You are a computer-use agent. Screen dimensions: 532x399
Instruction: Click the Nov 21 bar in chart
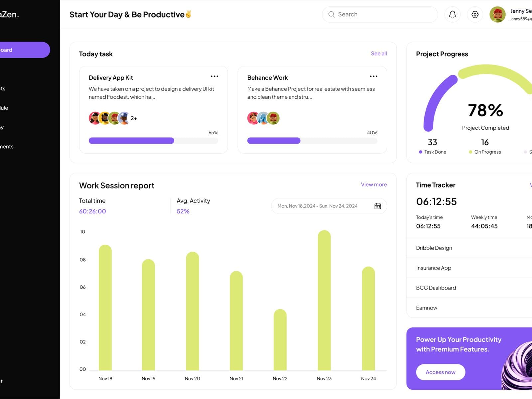236,321
